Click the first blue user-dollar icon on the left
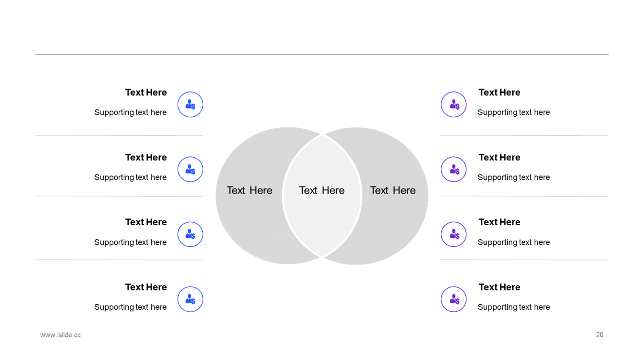The height and width of the screenshot is (362, 644). (x=190, y=105)
